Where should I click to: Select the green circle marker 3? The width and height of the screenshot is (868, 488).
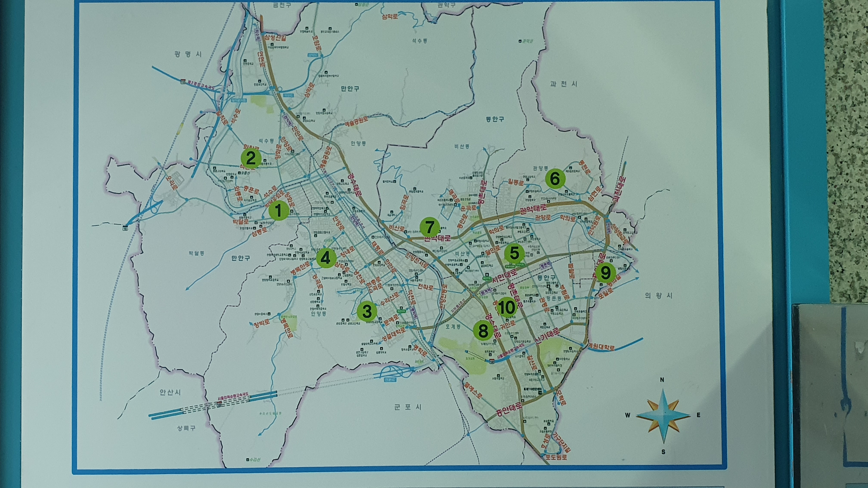coord(367,311)
